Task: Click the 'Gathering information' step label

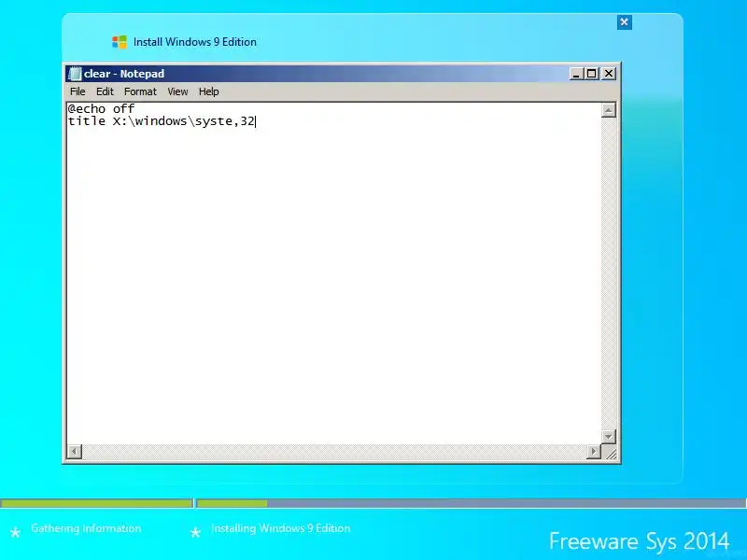Action: [86, 528]
